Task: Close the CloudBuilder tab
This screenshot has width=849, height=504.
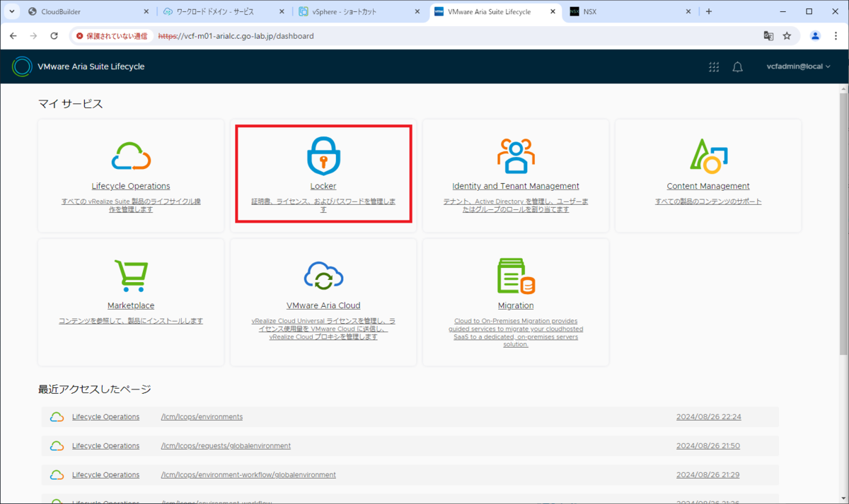Action: [x=146, y=12]
